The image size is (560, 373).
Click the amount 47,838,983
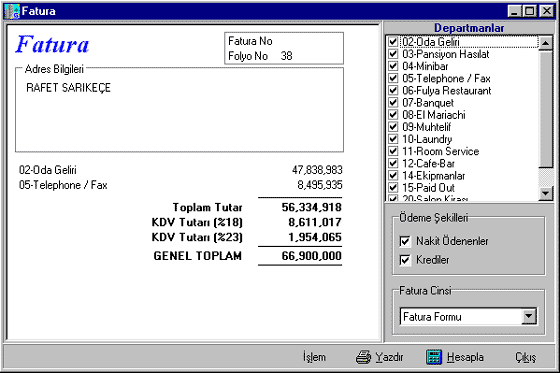[x=317, y=170]
